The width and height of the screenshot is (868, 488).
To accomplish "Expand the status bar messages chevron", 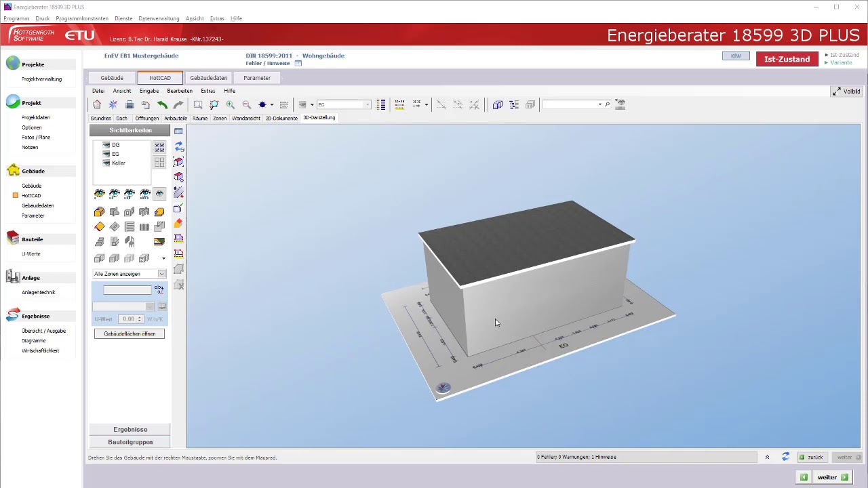I will [x=767, y=457].
